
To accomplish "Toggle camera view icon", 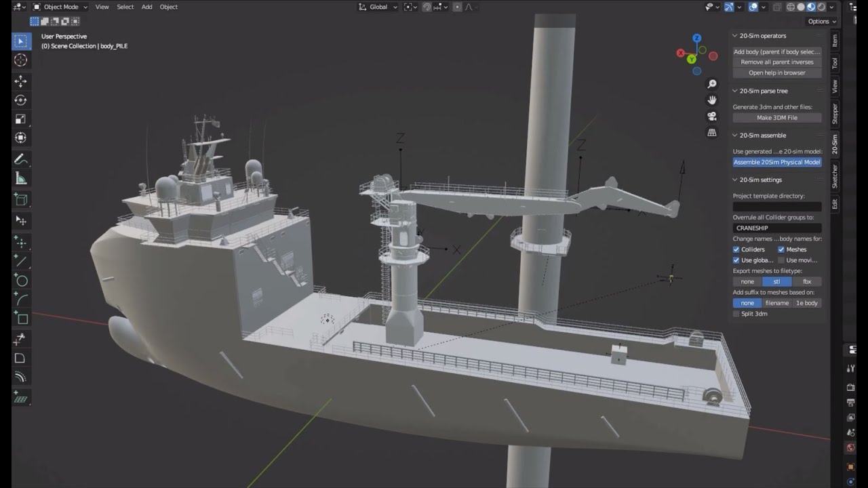I will 712,116.
